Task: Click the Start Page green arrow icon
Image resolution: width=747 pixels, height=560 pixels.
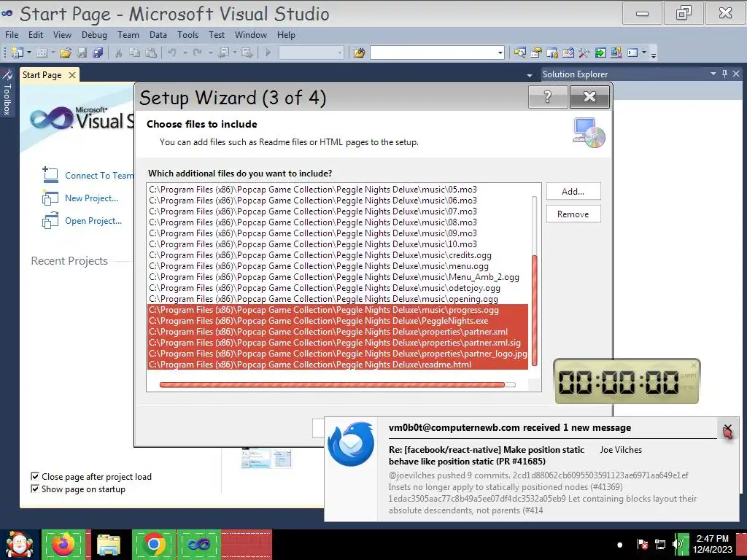Action: pyautogui.click(x=600, y=52)
